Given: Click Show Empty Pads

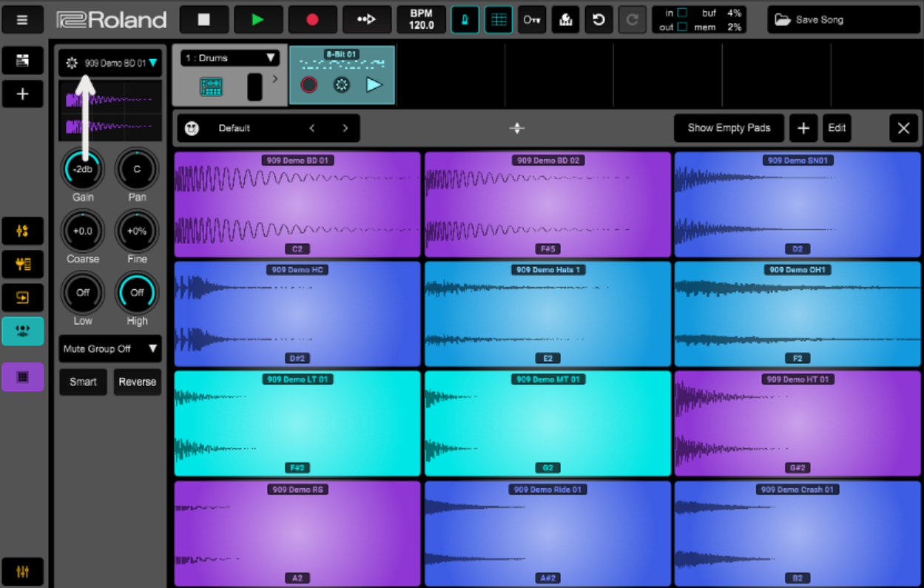Looking at the screenshot, I should (x=729, y=128).
